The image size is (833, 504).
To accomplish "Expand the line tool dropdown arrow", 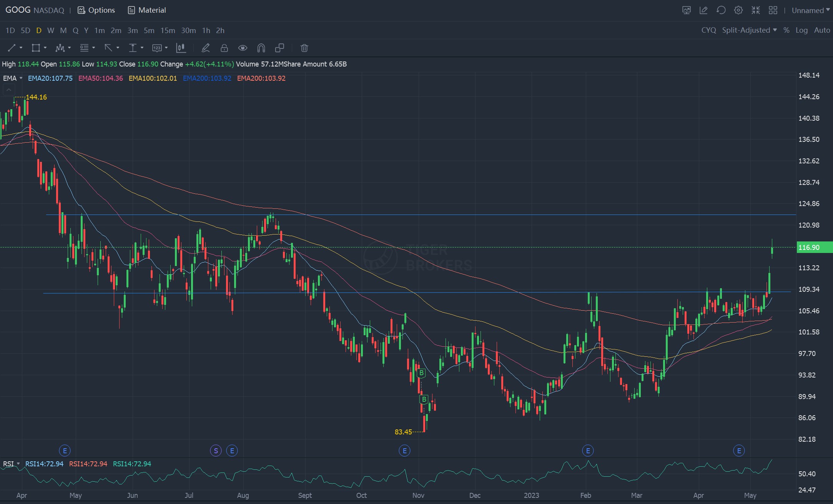I will click(21, 48).
